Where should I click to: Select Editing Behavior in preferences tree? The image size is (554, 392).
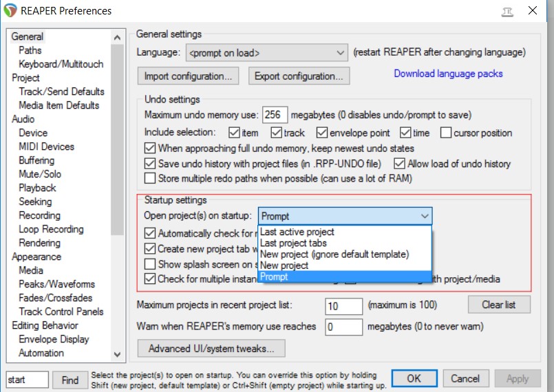pos(45,325)
